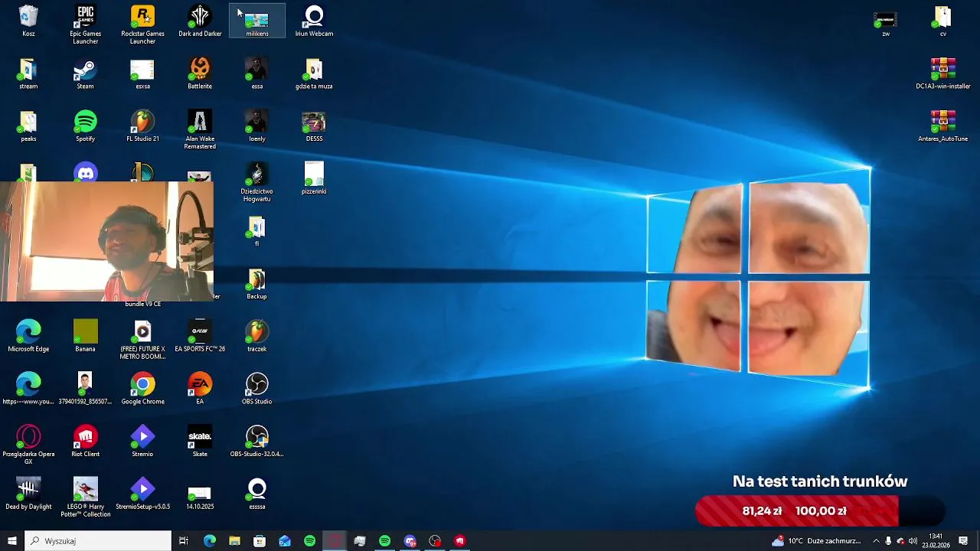Viewport: 980px width, 551px height.
Task: Open the Mail app from taskbar
Action: 285,541
